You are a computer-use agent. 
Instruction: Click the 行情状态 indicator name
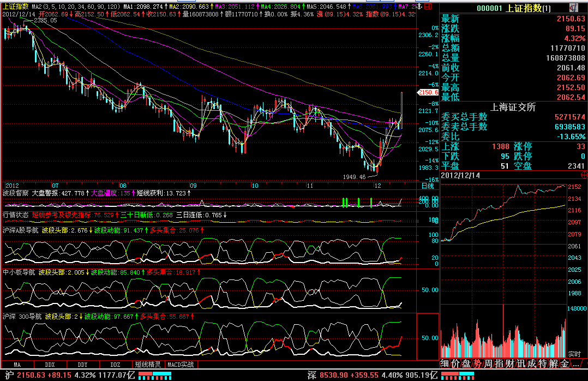(x=15, y=215)
